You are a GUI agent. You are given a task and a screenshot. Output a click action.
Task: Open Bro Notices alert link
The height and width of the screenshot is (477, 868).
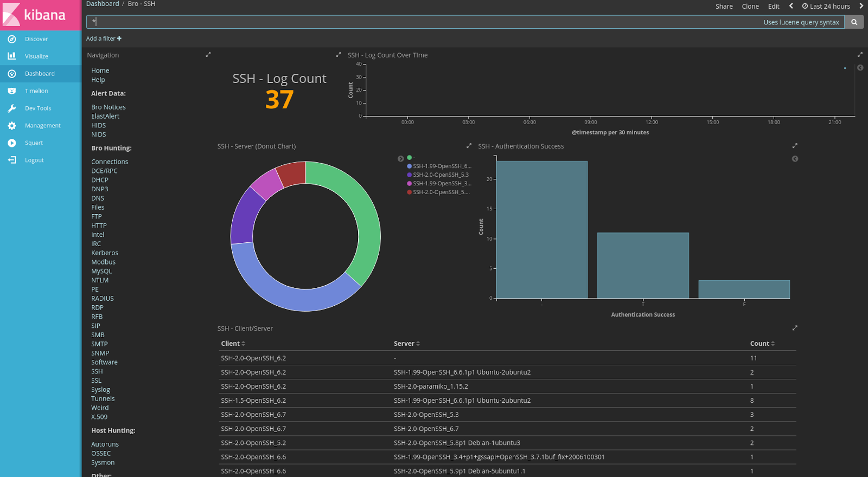pyautogui.click(x=108, y=107)
